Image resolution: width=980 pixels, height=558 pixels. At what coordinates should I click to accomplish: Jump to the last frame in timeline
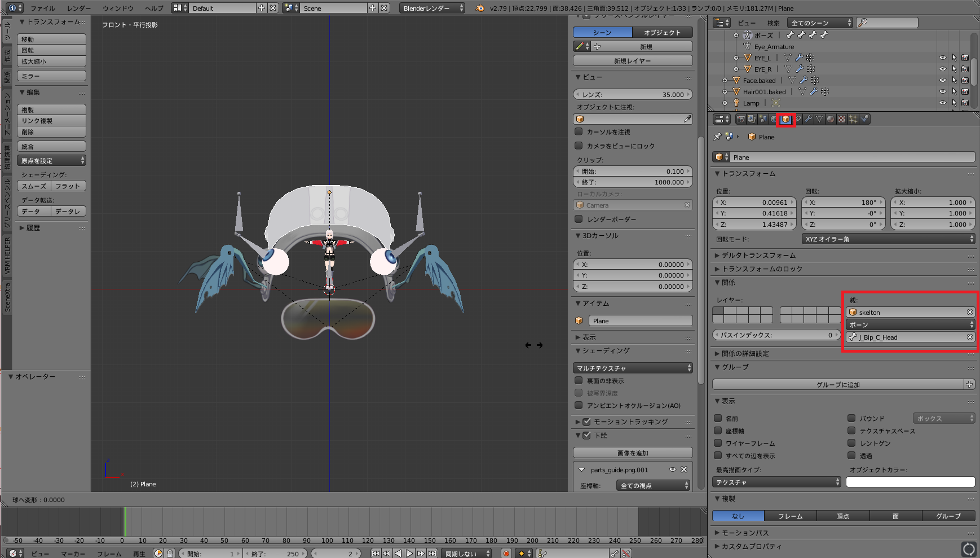(x=432, y=553)
